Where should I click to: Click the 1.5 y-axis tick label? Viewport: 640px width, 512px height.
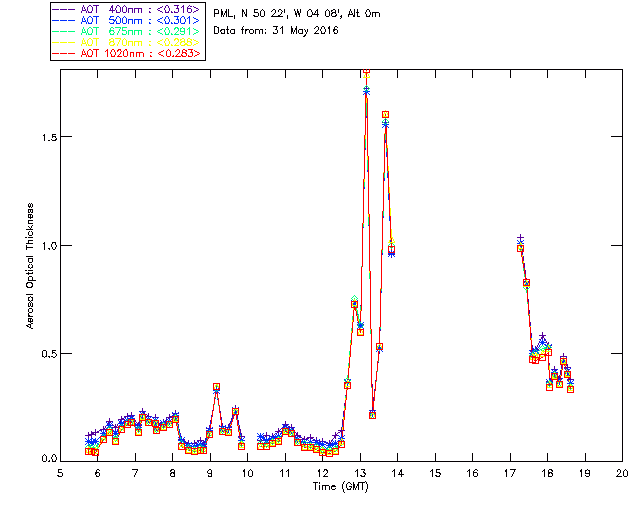[49, 137]
